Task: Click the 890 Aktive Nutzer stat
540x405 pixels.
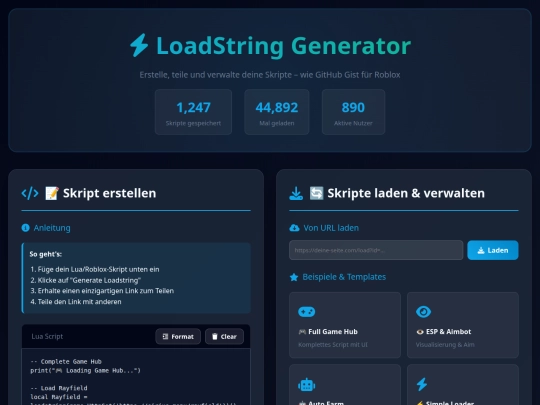Action: [x=353, y=112]
